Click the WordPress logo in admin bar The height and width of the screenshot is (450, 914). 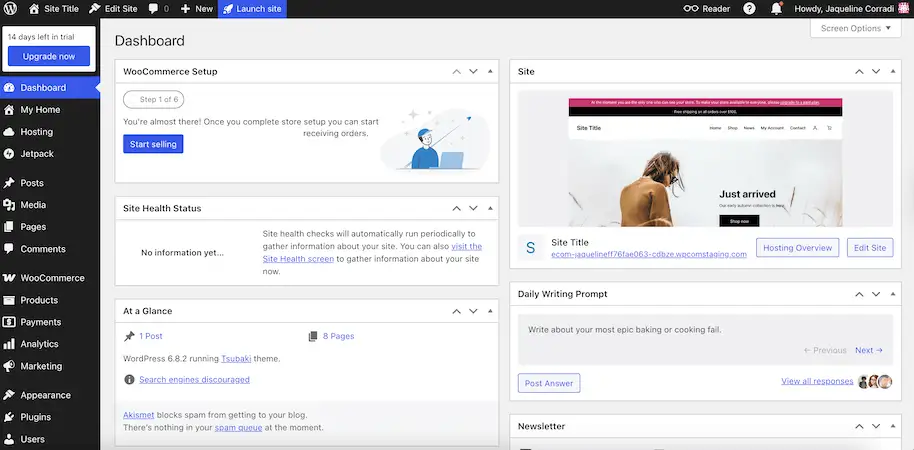click(10, 8)
